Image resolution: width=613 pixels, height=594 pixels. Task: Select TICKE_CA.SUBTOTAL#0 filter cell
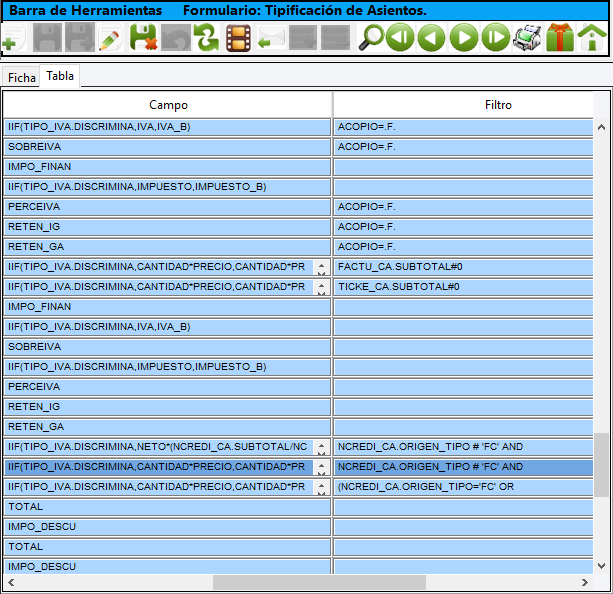tap(463, 287)
